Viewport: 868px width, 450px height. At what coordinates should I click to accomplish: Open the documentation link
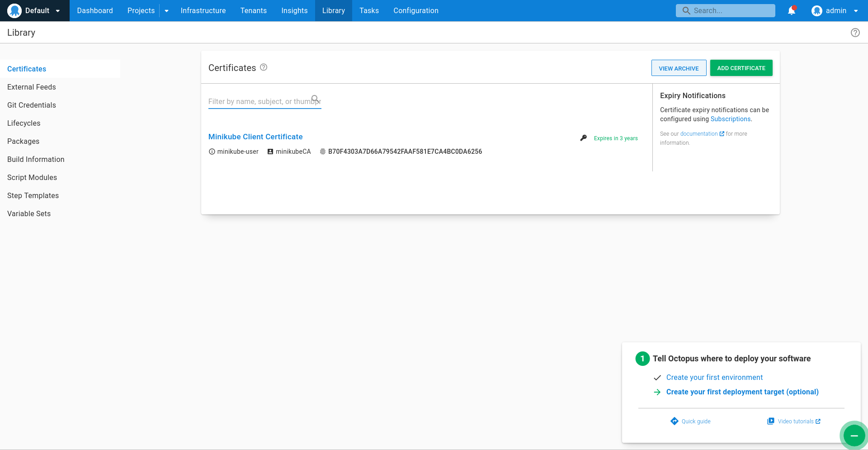tap(699, 134)
